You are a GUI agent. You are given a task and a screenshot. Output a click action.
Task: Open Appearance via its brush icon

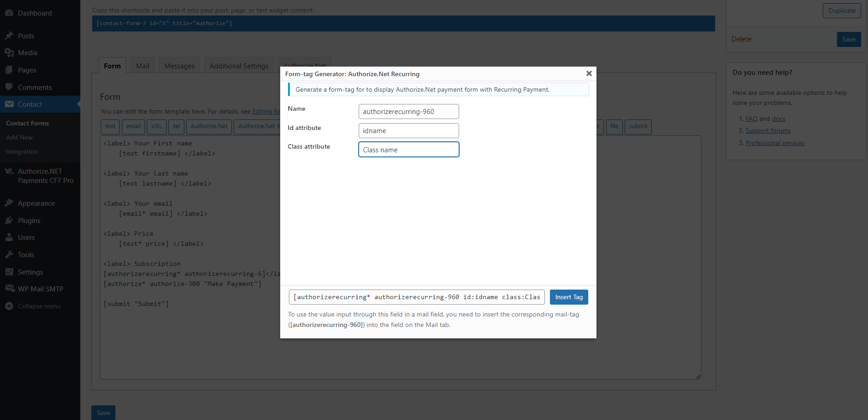9,203
